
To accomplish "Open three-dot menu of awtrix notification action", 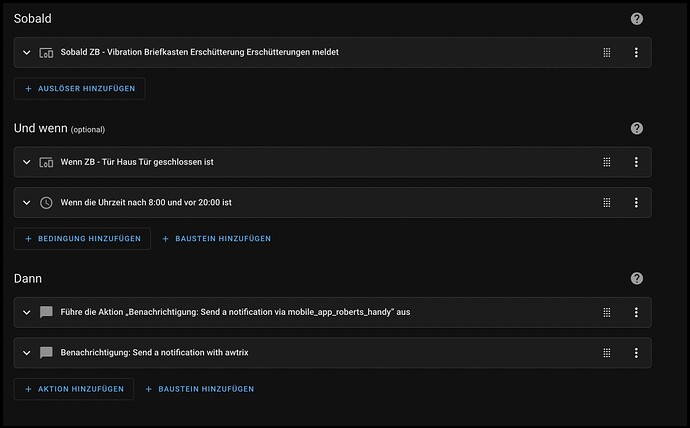I will click(636, 352).
